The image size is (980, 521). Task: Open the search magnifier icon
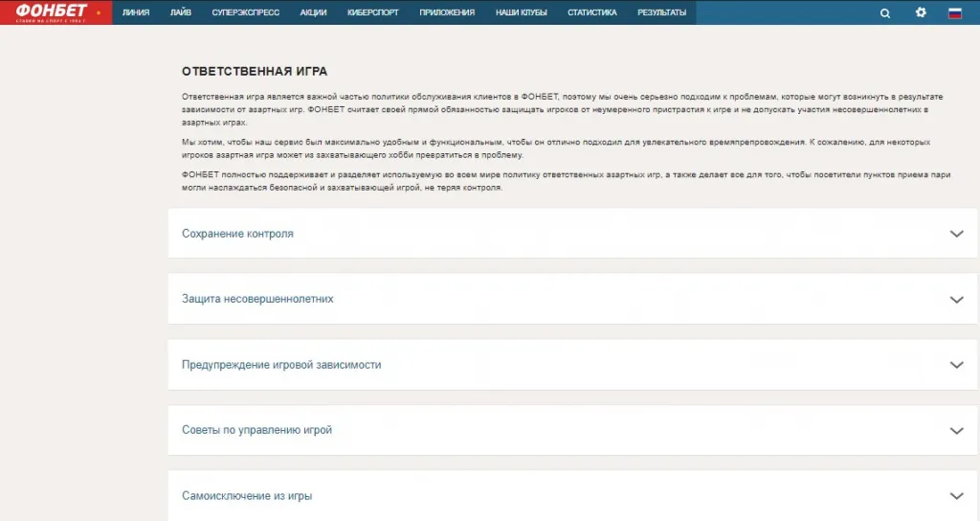[x=885, y=12]
